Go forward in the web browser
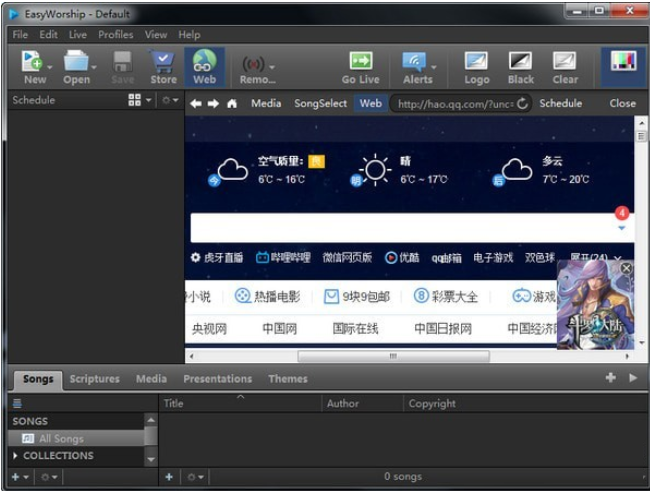 (x=213, y=103)
